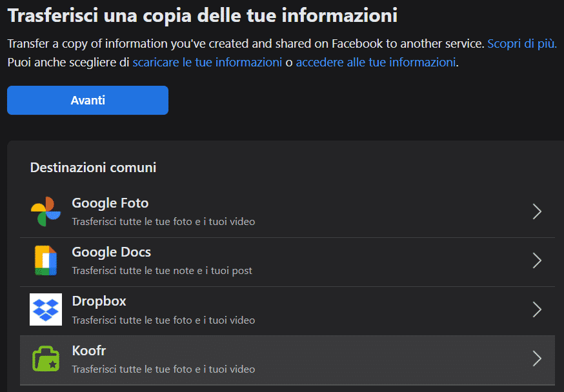Expand the Google Foto row chevron
The height and width of the screenshot is (392, 564).
pyautogui.click(x=537, y=211)
